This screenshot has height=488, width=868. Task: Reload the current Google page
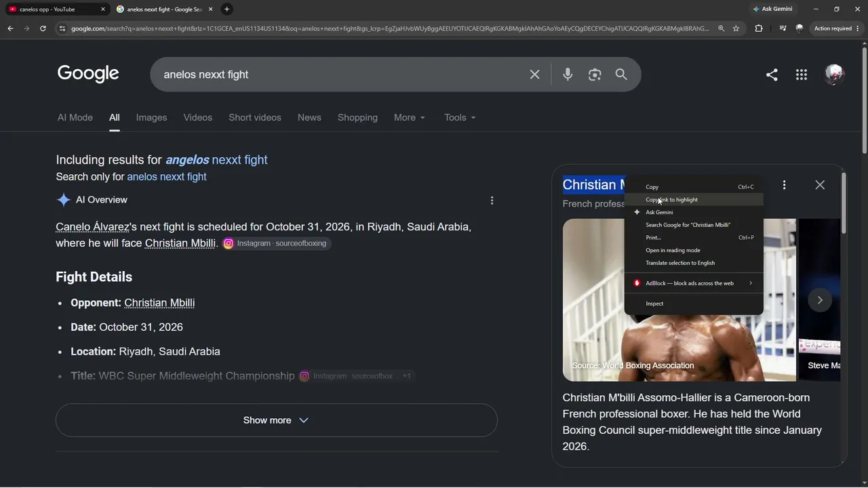[x=43, y=28]
